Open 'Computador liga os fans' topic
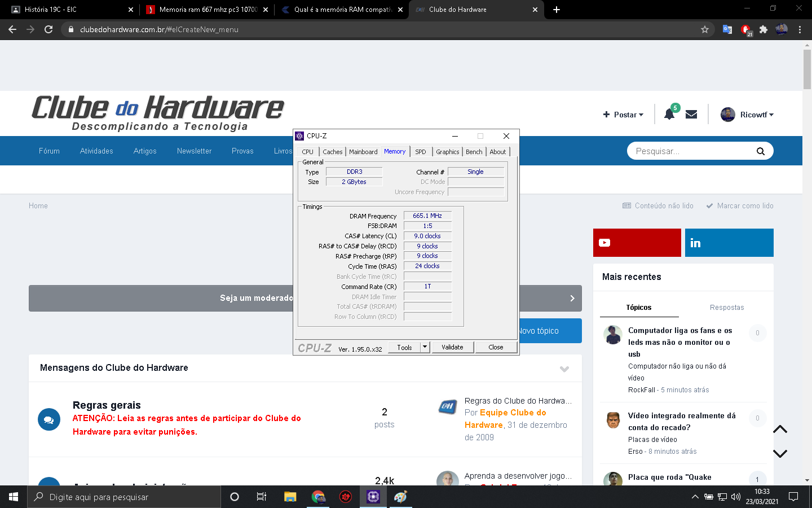Screen dimensions: 812x508 (680, 342)
